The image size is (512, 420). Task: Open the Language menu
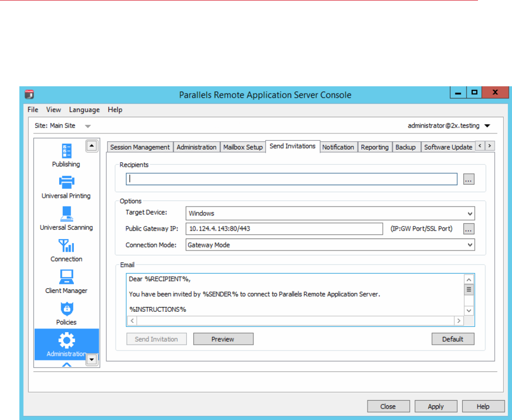tap(84, 110)
